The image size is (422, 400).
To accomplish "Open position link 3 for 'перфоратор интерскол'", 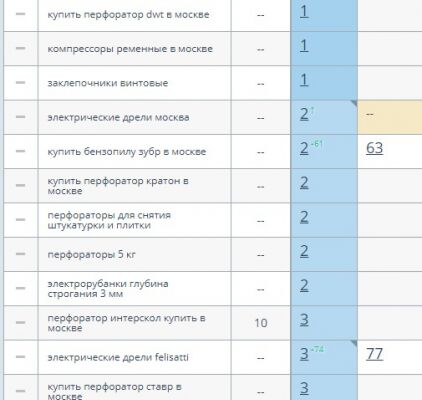I will click(304, 320).
